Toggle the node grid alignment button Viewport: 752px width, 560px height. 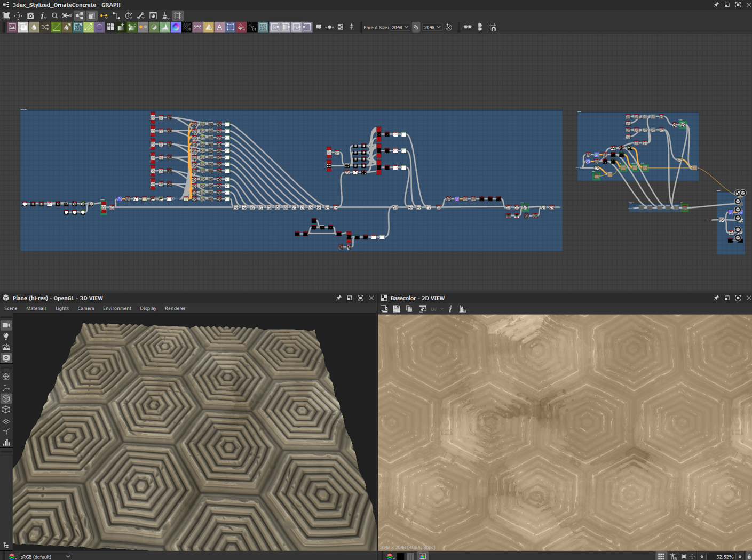(178, 16)
